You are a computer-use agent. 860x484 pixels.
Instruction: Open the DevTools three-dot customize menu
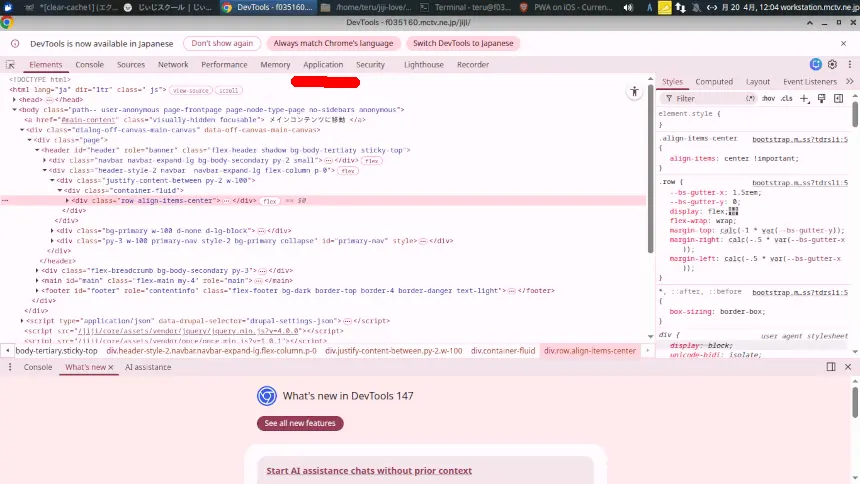[x=850, y=64]
